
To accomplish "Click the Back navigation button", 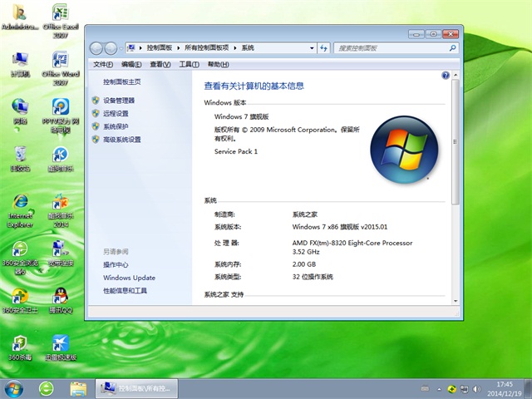I will click(96, 48).
